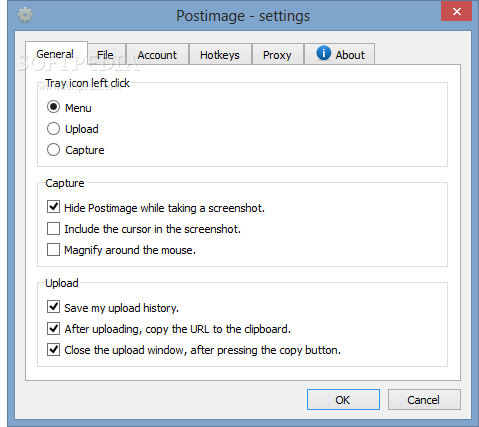
Task: Confirm settings with the OK button
Action: [343, 399]
